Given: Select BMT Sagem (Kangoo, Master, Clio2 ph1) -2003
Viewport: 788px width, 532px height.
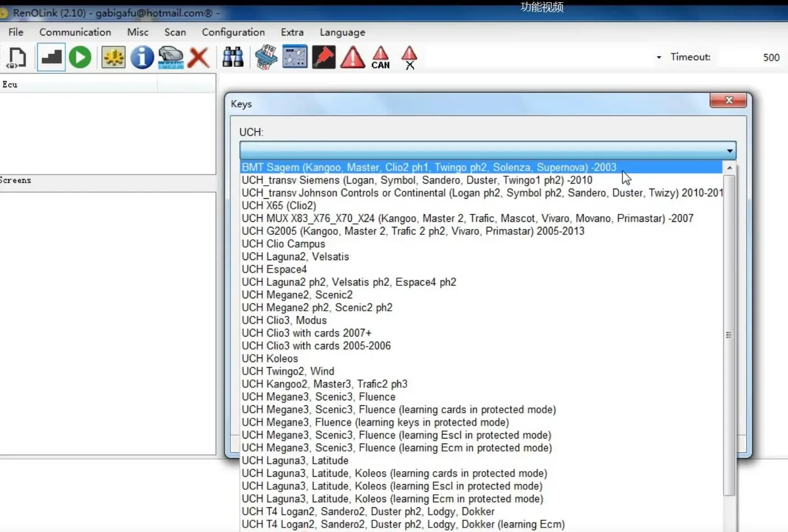Looking at the screenshot, I should click(481, 167).
